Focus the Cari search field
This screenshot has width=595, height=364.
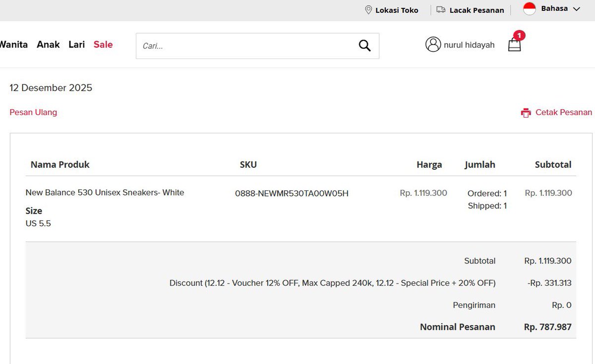click(257, 46)
